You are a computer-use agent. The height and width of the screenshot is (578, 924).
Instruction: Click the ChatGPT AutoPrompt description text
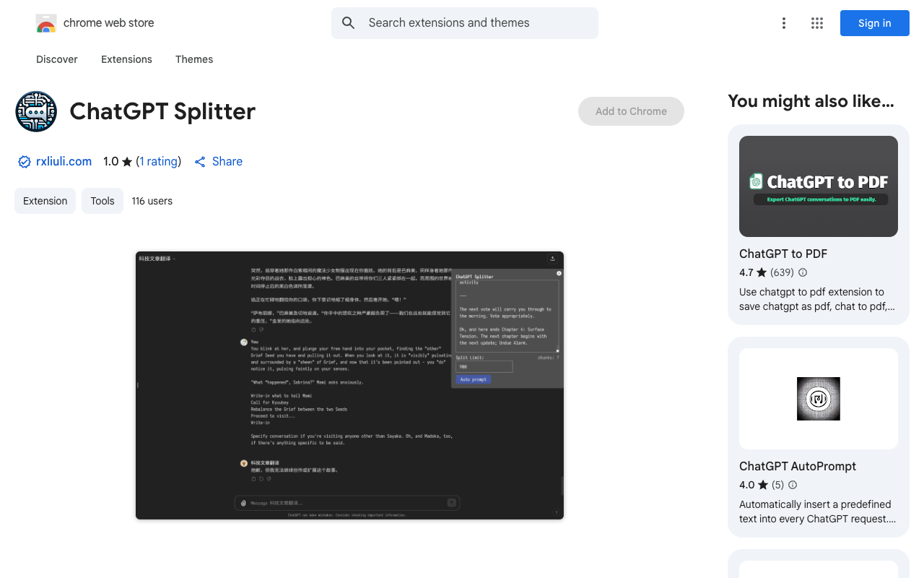point(817,512)
